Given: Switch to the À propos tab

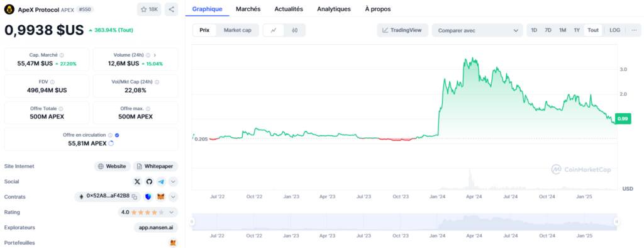Looking at the screenshot, I should [x=378, y=9].
